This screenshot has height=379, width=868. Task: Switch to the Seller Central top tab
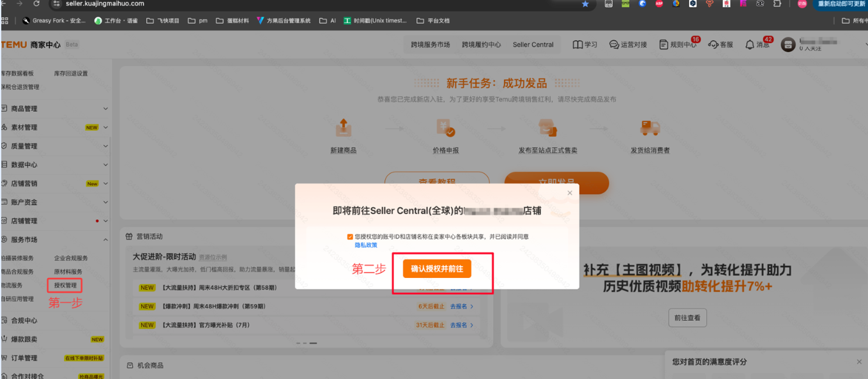[533, 45]
